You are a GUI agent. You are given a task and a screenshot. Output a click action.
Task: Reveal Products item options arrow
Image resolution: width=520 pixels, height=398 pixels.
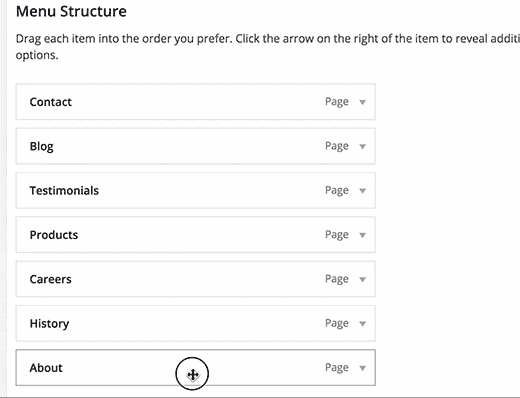[x=362, y=235]
